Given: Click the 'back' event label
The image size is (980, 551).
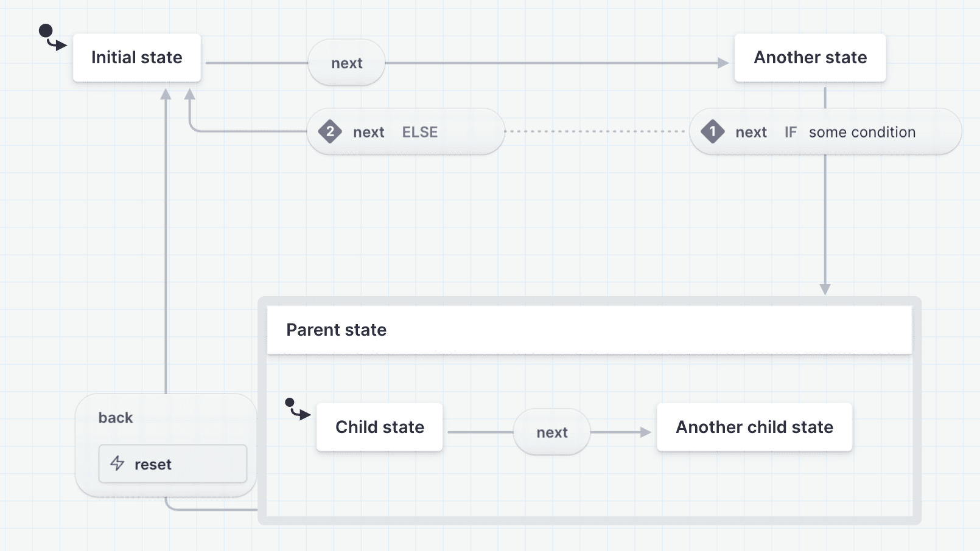Looking at the screenshot, I should 116,418.
